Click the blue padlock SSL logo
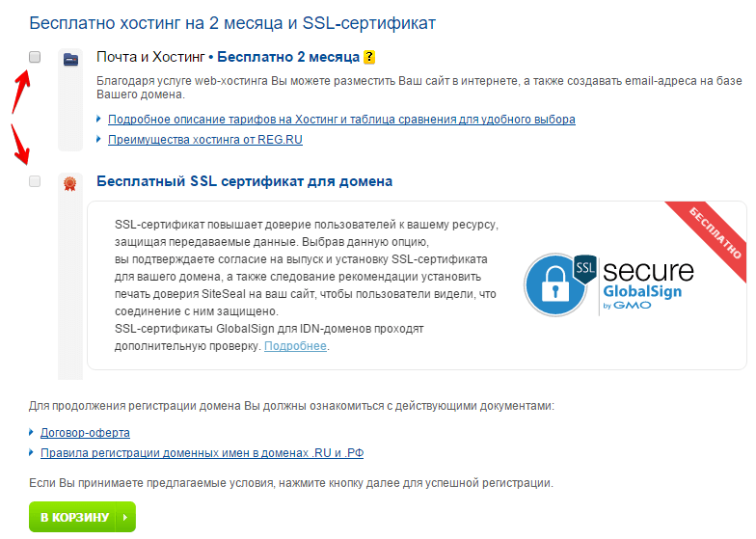This screenshot has height=539, width=756. [x=555, y=284]
